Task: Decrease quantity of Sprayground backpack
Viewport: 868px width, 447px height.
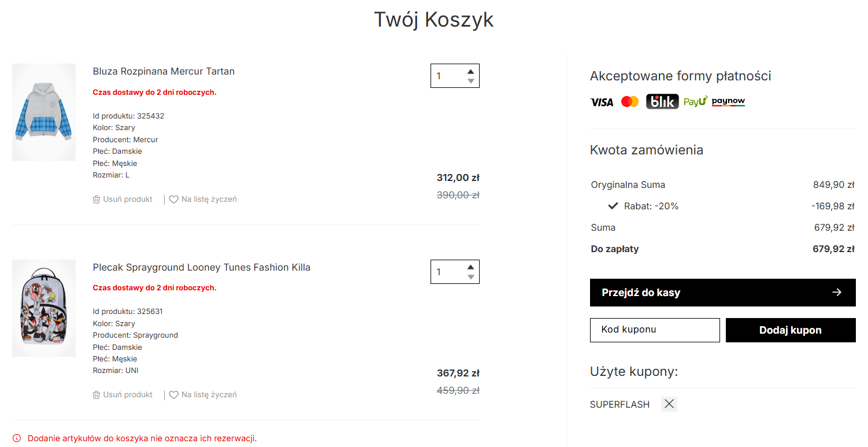Action: 471,277
